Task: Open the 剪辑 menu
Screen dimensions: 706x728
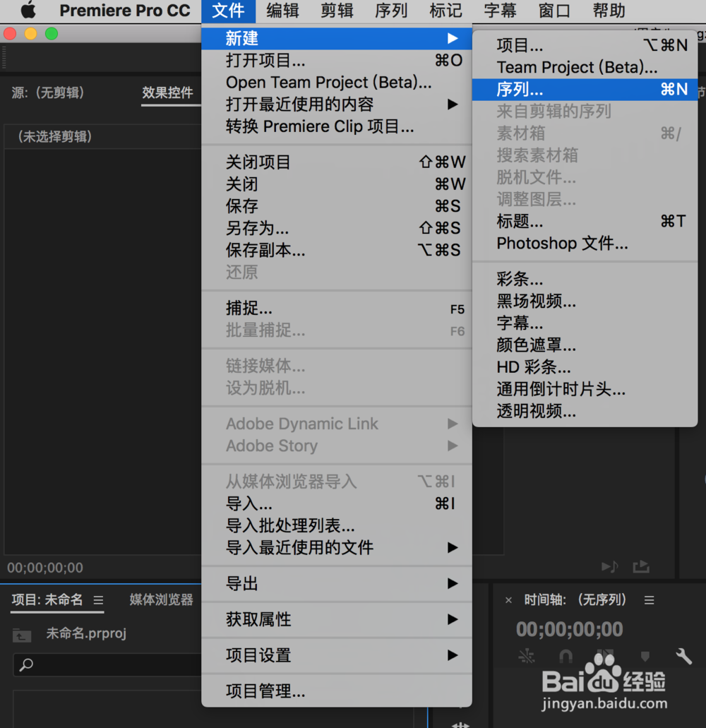Action: (x=337, y=11)
